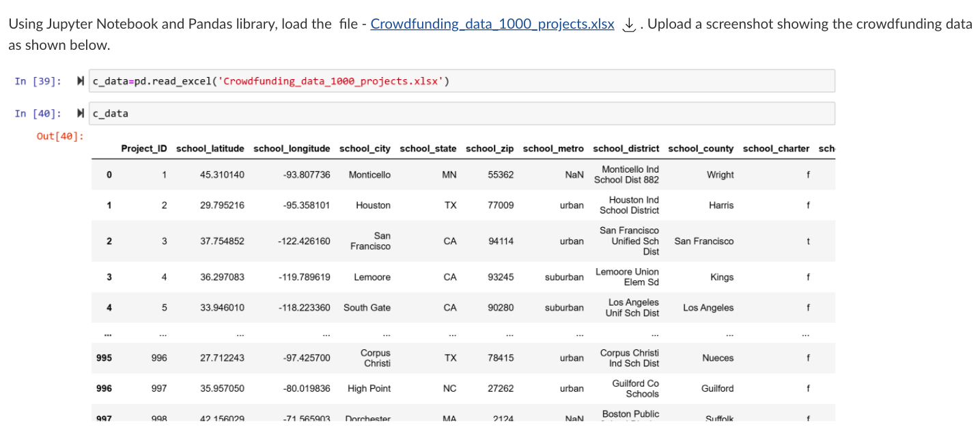Click the charter value t in row 2
Screen dimensions: 980x438
[808, 241]
